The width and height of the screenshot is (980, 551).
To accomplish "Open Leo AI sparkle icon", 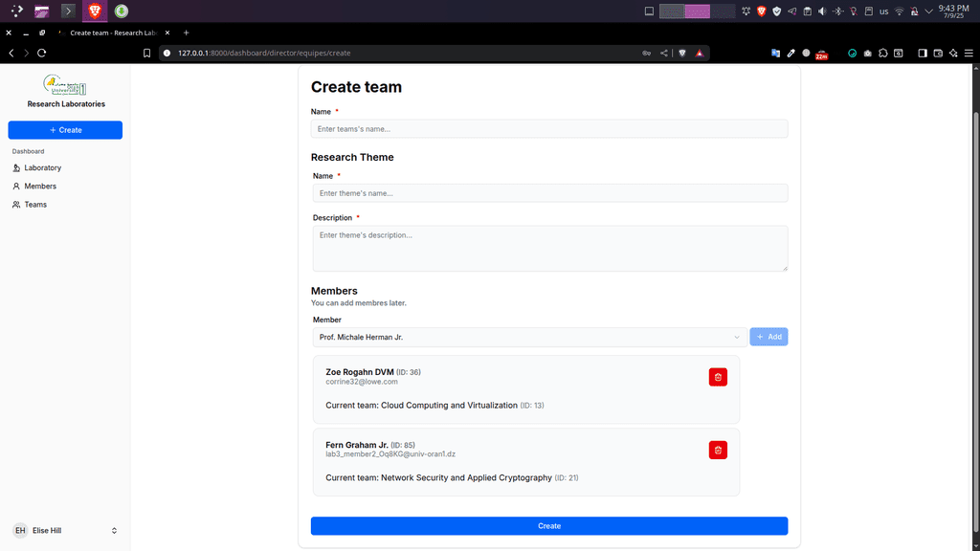I will coord(953,54).
